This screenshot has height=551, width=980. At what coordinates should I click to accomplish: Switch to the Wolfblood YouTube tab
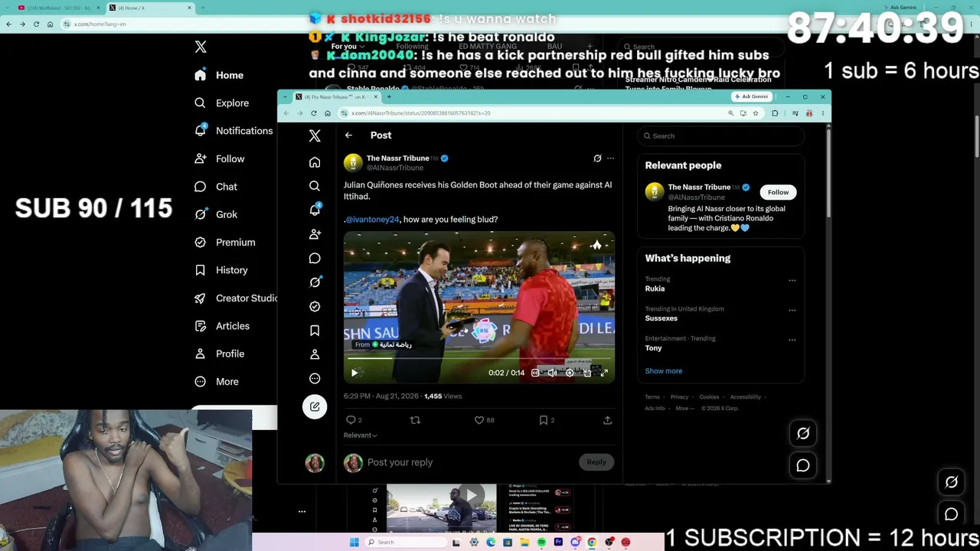pos(58,8)
